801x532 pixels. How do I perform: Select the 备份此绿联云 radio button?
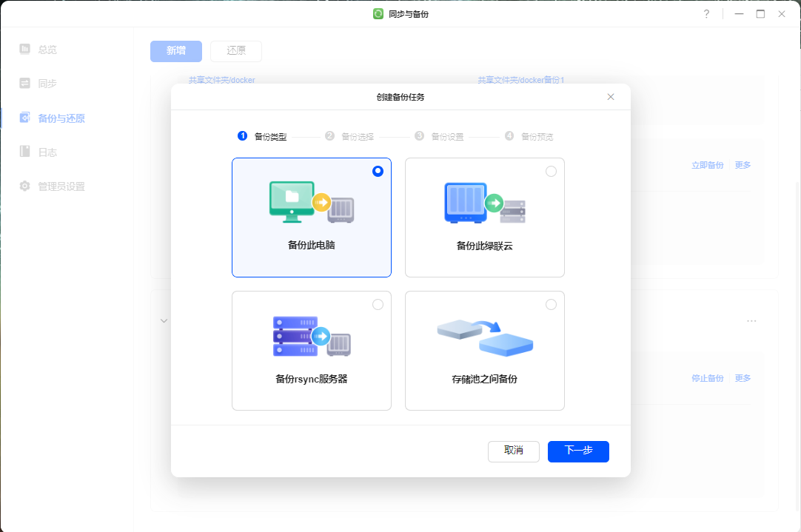tap(551, 171)
